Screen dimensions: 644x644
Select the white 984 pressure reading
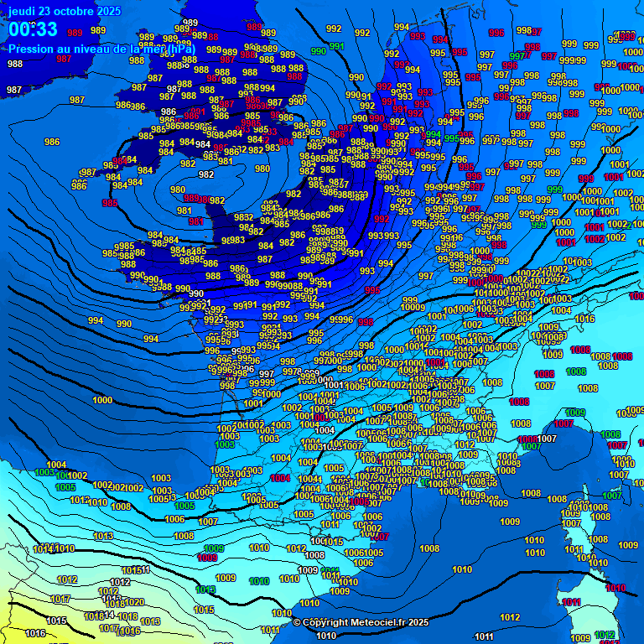tap(203, 144)
